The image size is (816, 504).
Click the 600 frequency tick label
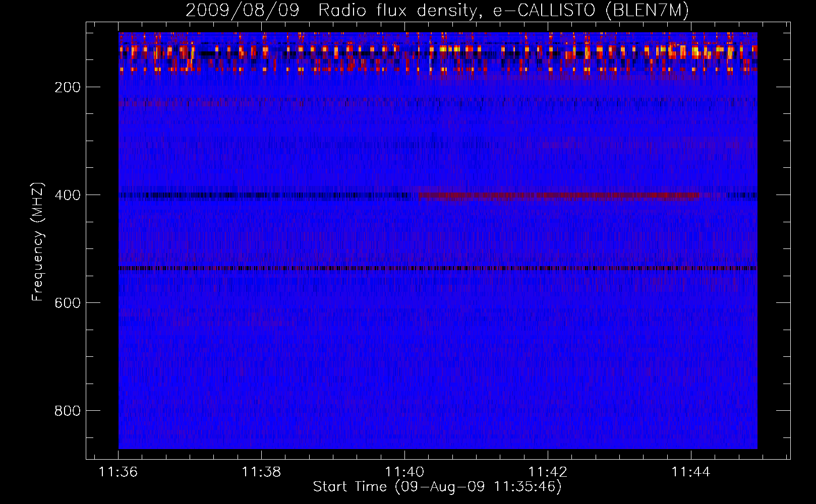68,303
